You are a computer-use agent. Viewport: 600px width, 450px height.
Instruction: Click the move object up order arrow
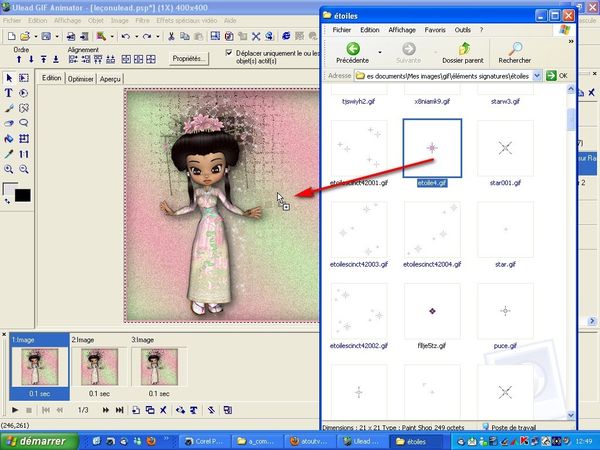coord(19,59)
